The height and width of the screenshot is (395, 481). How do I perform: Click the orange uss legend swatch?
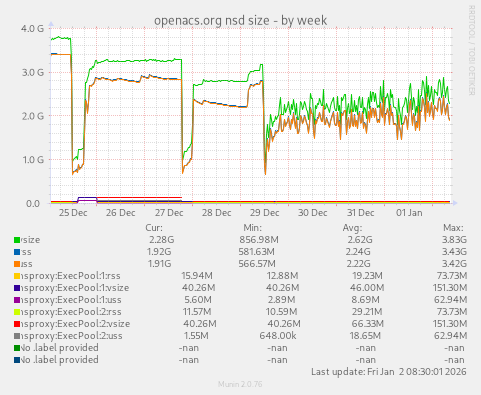17,264
